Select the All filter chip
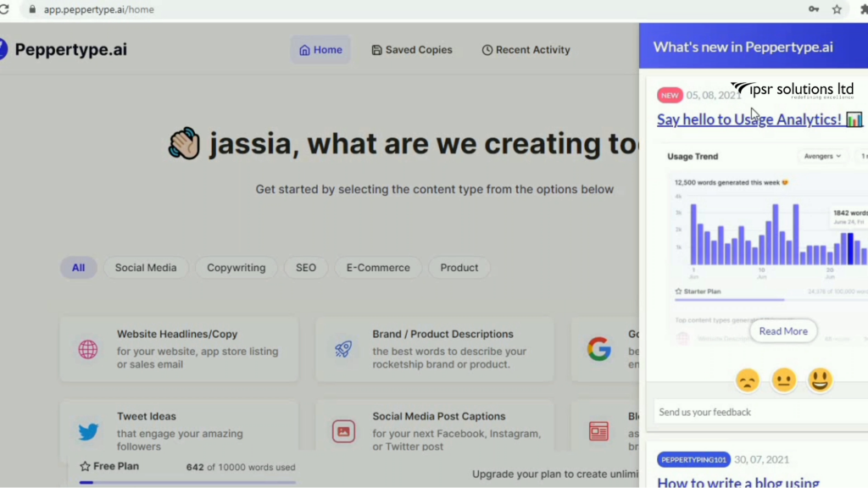This screenshot has width=868, height=488. coord(78,268)
